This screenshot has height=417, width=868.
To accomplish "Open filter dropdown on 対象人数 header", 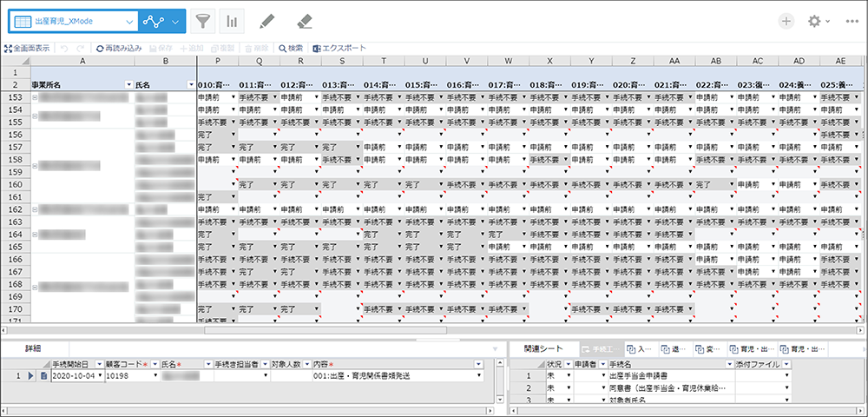I will pos(306,364).
